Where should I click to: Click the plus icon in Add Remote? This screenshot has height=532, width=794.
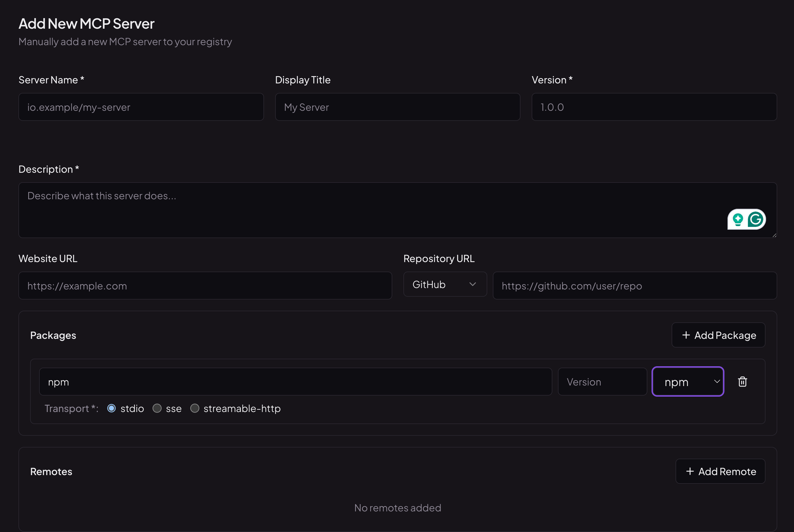click(x=690, y=471)
